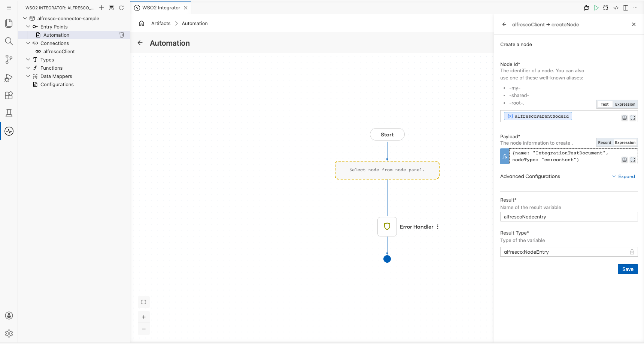Run the integration with the play icon
Image resolution: width=644 pixels, height=344 pixels.
coord(596,7)
